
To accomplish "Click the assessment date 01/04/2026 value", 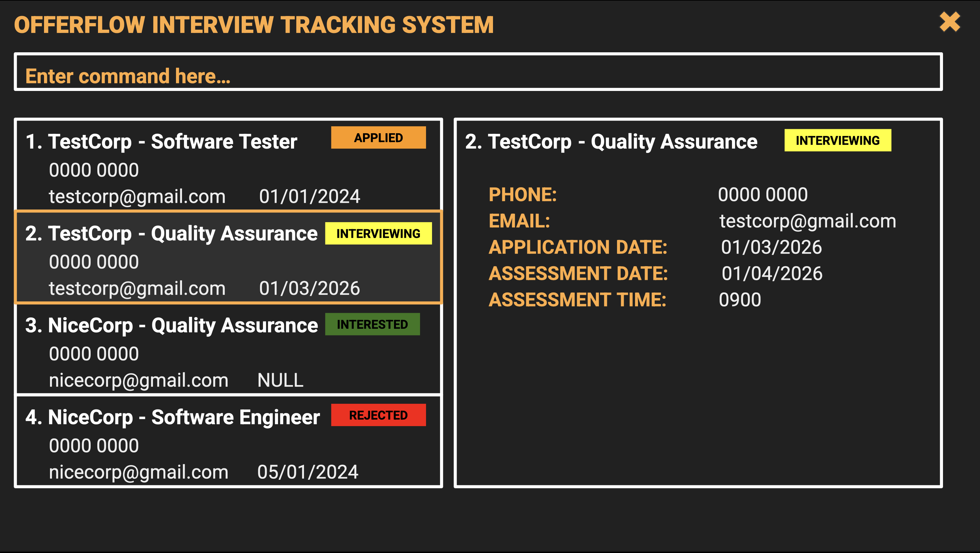I will pos(772,274).
